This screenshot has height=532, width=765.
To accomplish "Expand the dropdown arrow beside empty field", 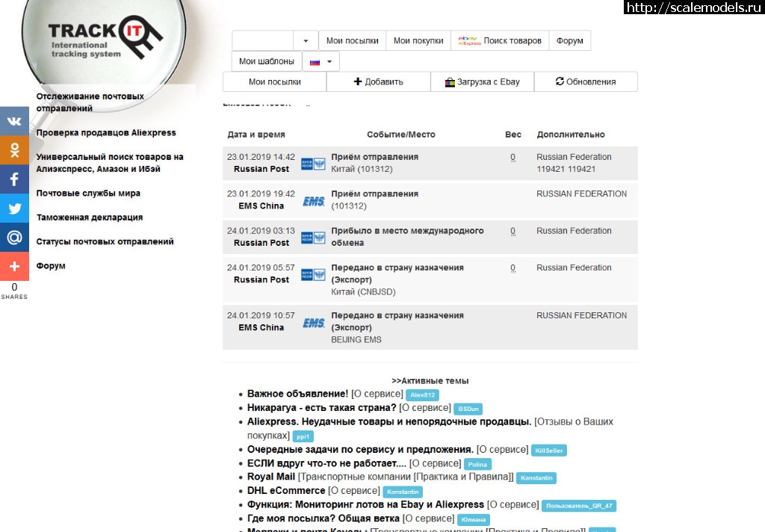I will (306, 41).
